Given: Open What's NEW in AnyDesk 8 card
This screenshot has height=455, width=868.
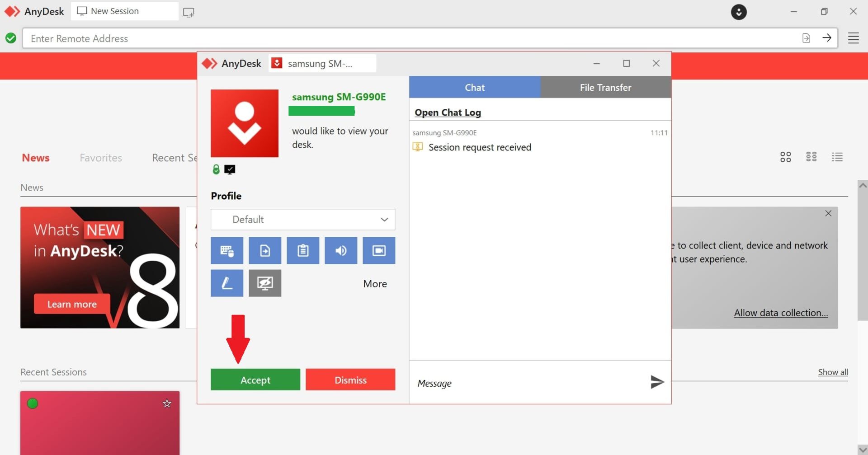Looking at the screenshot, I should [100, 267].
